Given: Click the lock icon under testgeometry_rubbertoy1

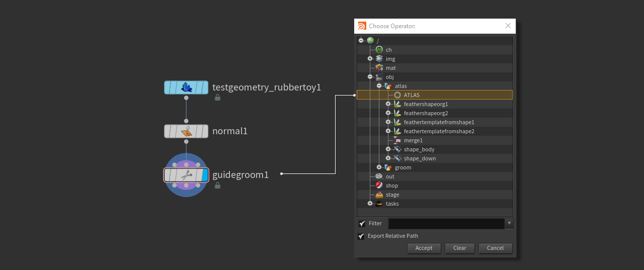Looking at the screenshot, I should tap(217, 98).
